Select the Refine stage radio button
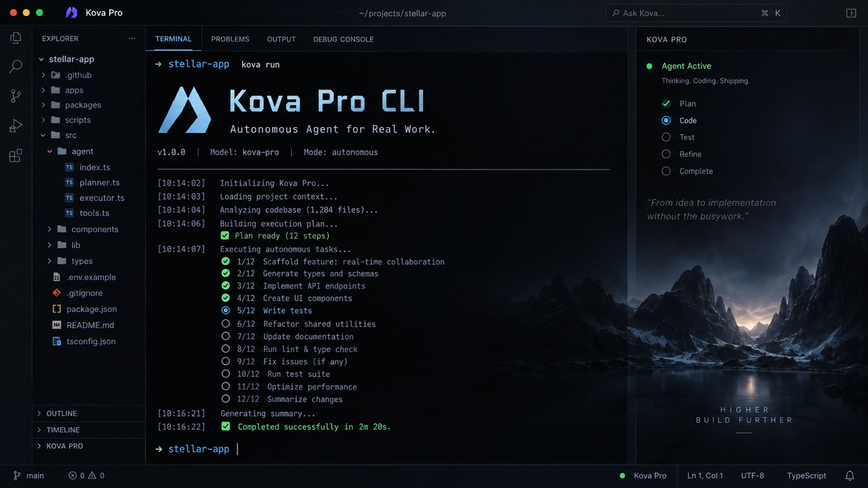 [666, 154]
